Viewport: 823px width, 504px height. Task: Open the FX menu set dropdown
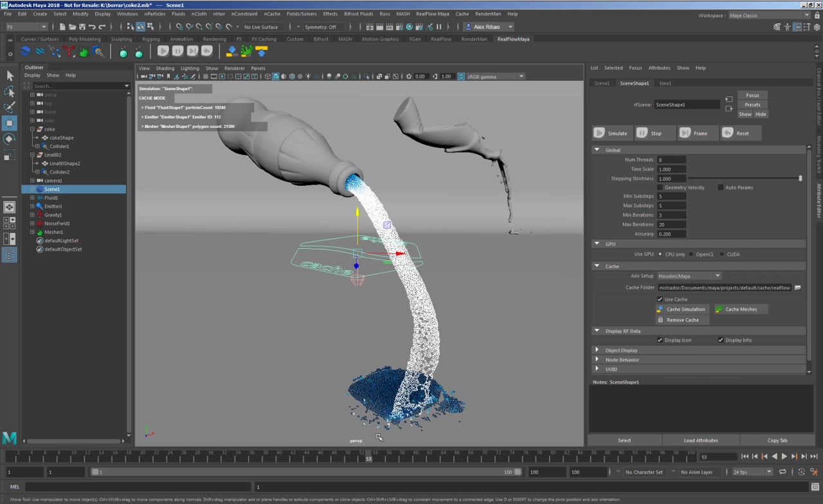(26, 27)
